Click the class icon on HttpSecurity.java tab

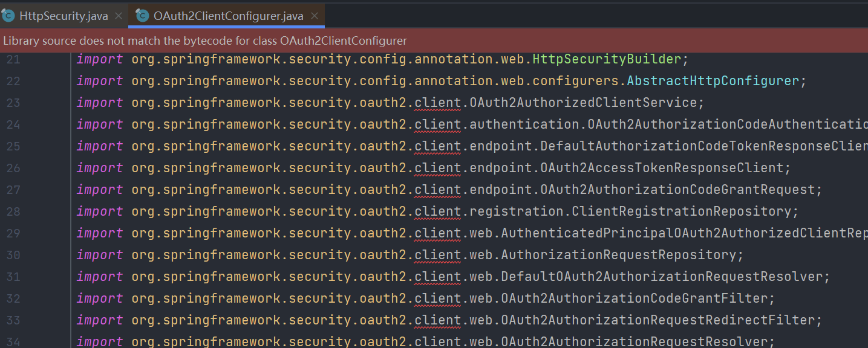click(x=8, y=16)
